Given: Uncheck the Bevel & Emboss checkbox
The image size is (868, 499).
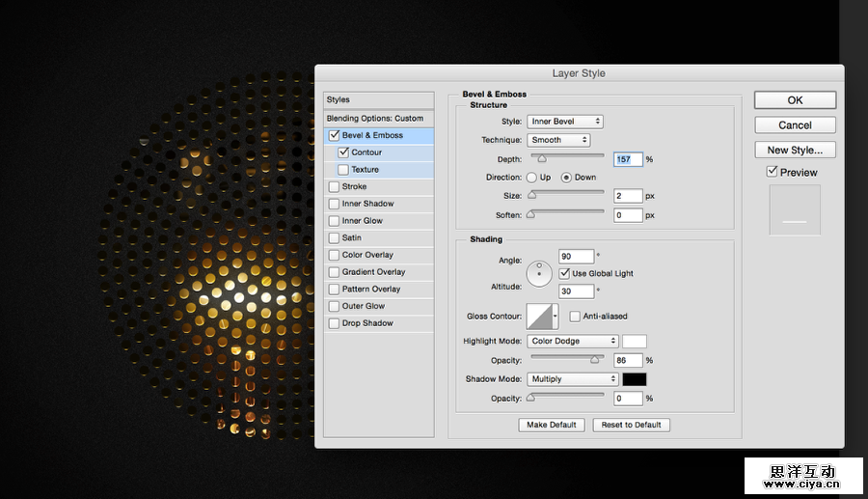Looking at the screenshot, I should pyautogui.click(x=335, y=136).
